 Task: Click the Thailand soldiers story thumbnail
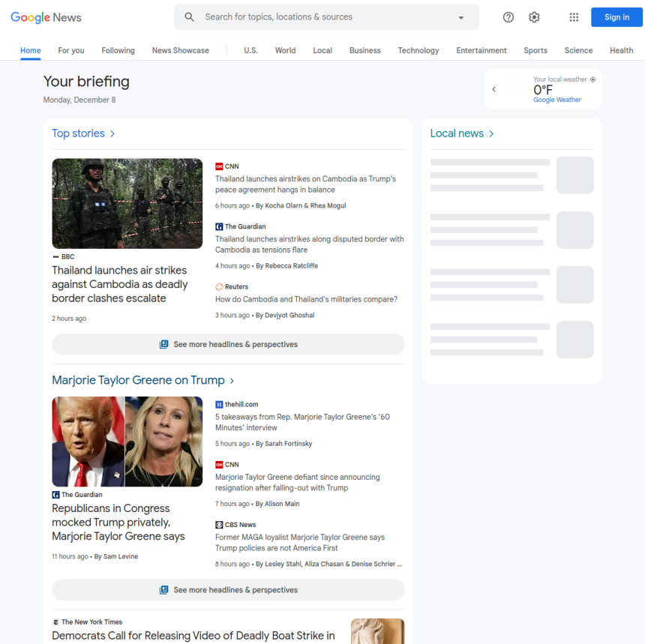coord(127,203)
